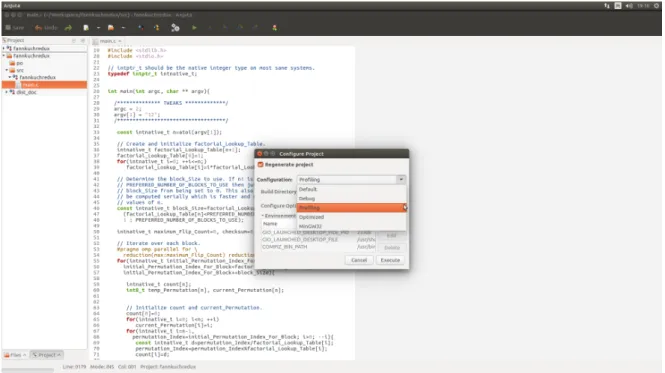Collapse the Environment section expander

[263, 216]
